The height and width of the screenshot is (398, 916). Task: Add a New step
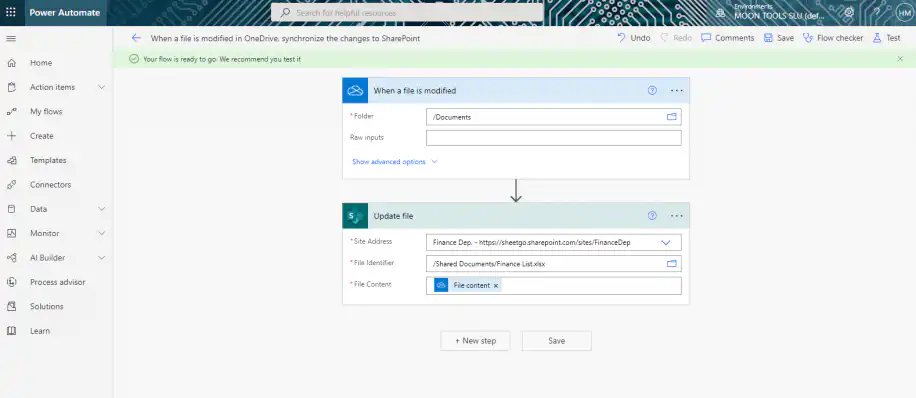pyautogui.click(x=475, y=341)
